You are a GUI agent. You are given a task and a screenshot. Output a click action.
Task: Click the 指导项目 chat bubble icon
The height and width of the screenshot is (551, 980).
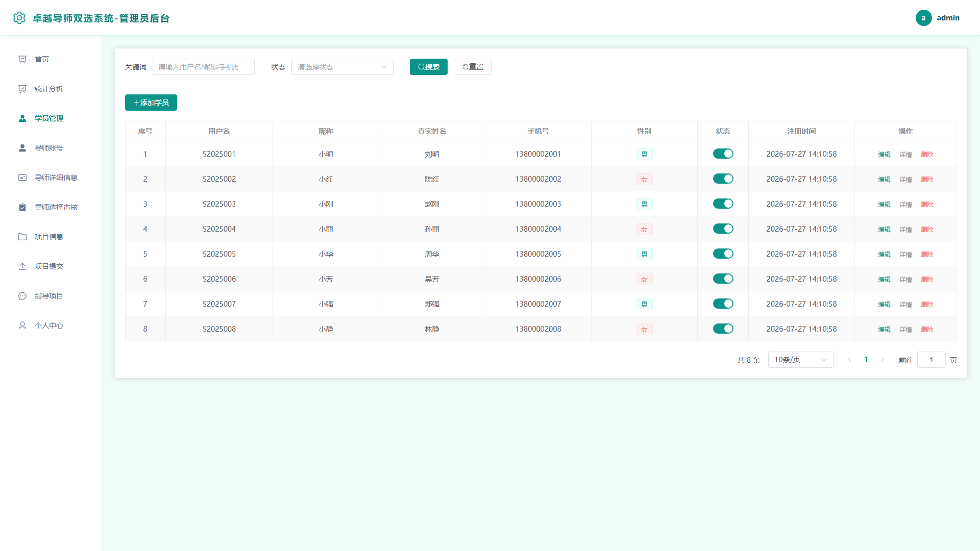(x=22, y=296)
